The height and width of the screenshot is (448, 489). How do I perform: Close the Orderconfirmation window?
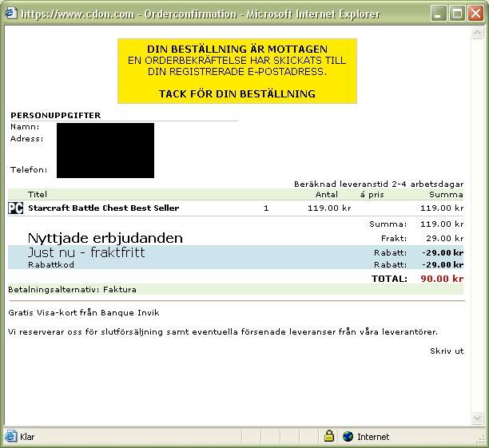tap(475, 14)
